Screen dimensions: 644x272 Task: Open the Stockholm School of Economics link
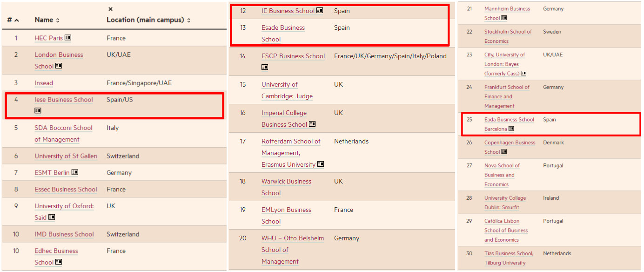tap(508, 36)
